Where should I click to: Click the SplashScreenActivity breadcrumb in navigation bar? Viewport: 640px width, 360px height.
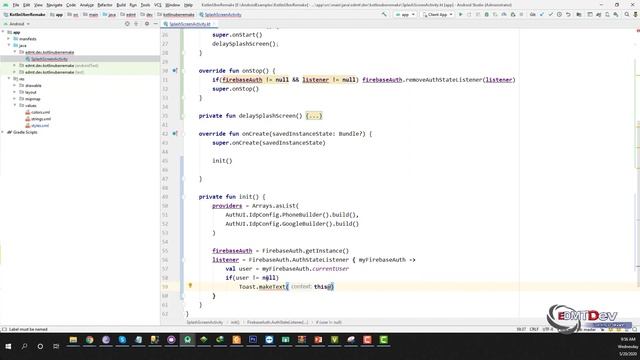[x=220, y=14]
